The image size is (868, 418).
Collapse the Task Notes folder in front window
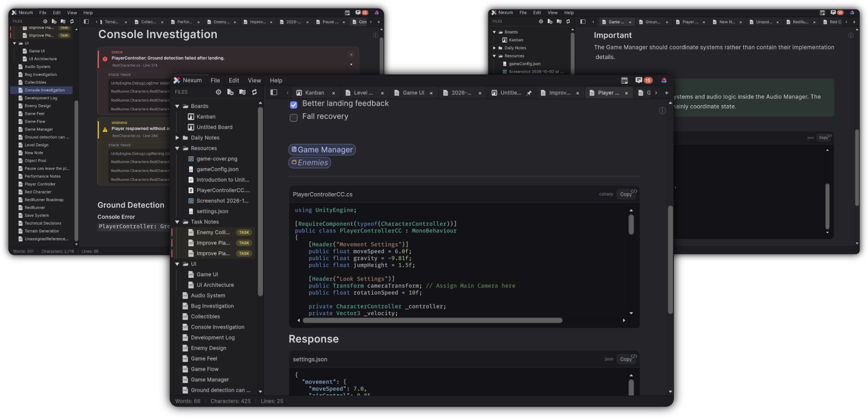coord(177,222)
